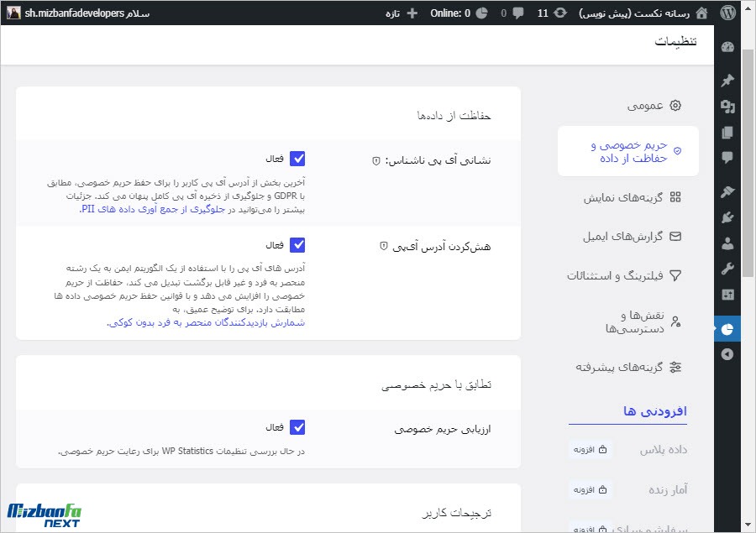Click the grid icon next to گزینه‌های نمایش
Screen dimensions: 756x533
(675, 197)
